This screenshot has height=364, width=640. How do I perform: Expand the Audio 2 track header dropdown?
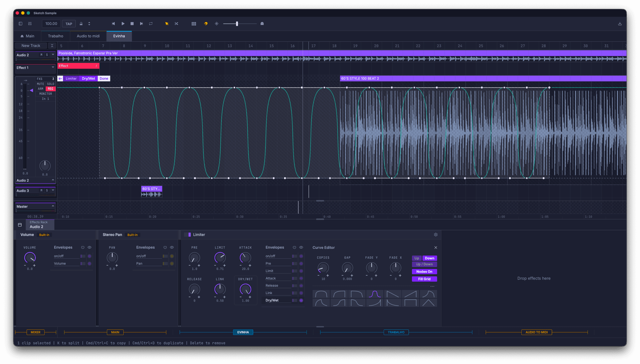coord(53,55)
